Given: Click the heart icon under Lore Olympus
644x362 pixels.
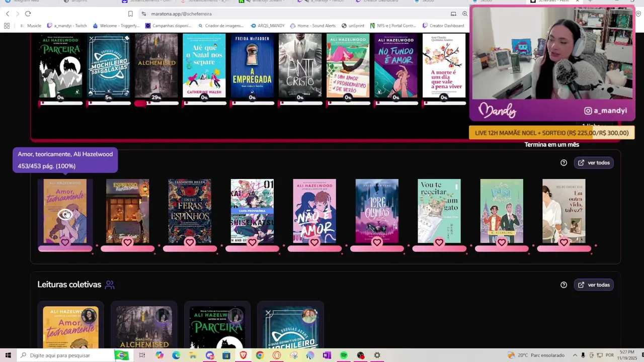Looking at the screenshot, I should pos(377,242).
